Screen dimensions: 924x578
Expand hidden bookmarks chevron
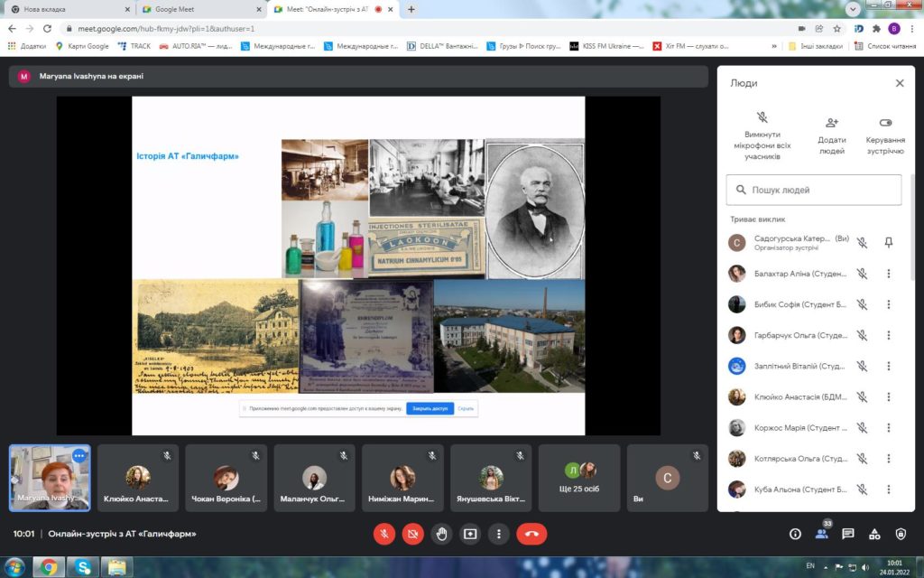tap(773, 46)
